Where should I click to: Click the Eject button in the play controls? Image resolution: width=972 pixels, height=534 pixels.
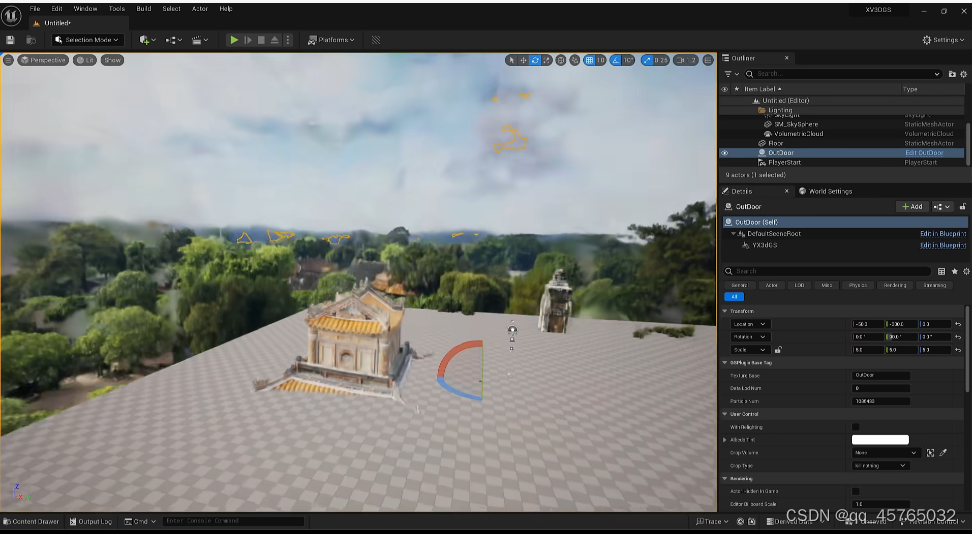[x=275, y=40]
